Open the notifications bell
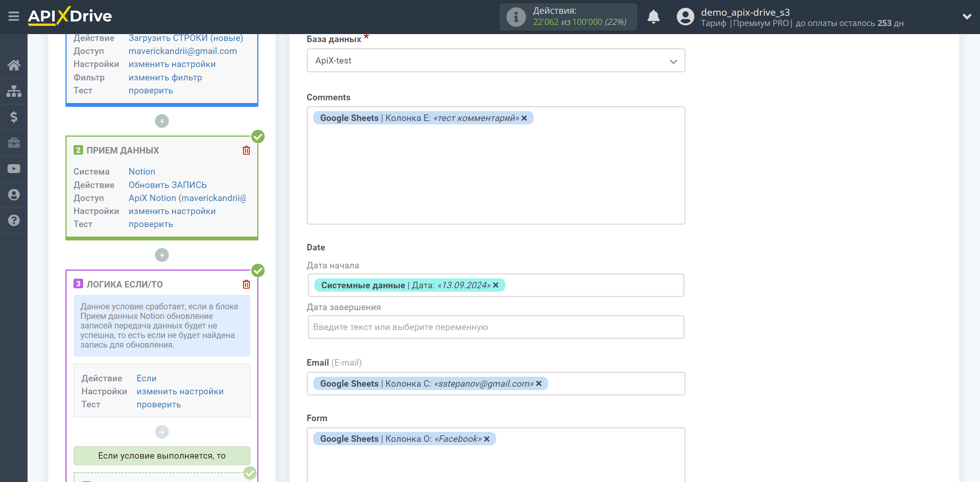980x482 pixels. pyautogui.click(x=653, y=17)
